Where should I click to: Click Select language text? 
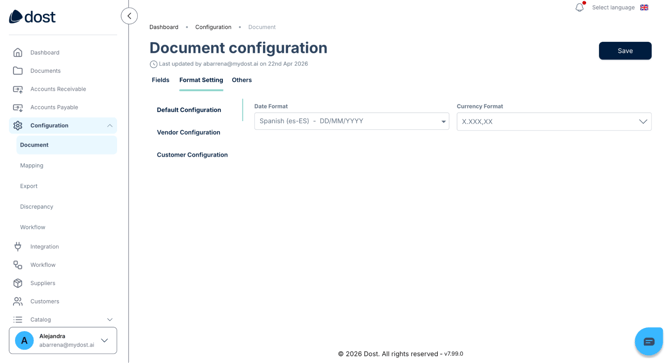pyautogui.click(x=613, y=7)
